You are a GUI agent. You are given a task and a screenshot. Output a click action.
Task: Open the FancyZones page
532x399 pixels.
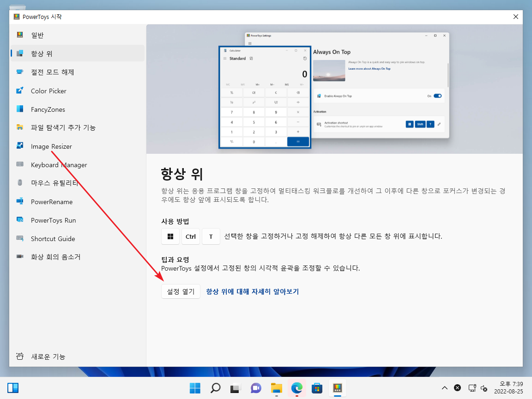pos(78,109)
